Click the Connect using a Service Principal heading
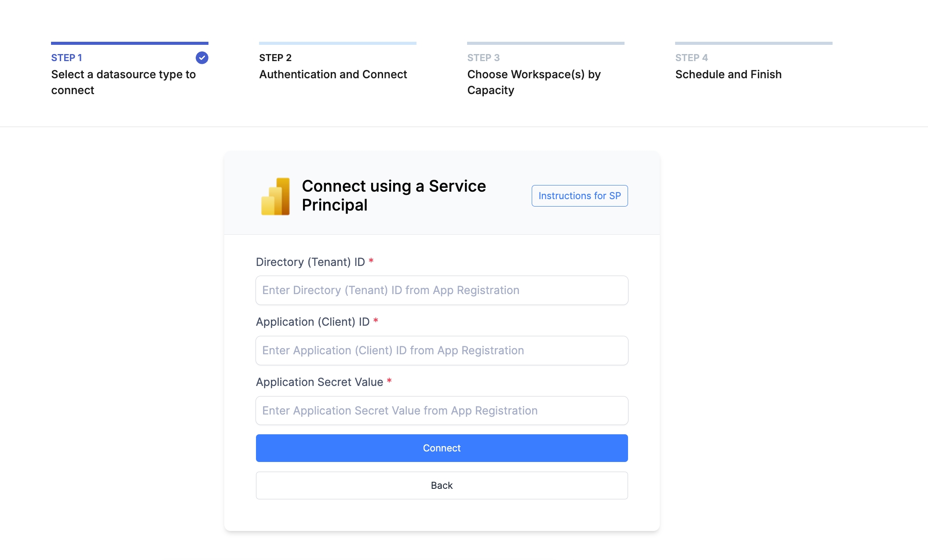Image resolution: width=928 pixels, height=560 pixels. (x=394, y=196)
